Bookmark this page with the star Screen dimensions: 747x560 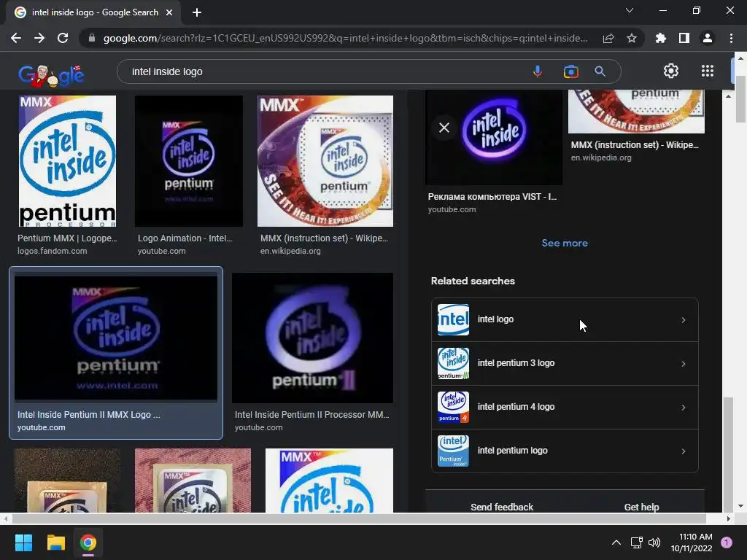point(632,38)
